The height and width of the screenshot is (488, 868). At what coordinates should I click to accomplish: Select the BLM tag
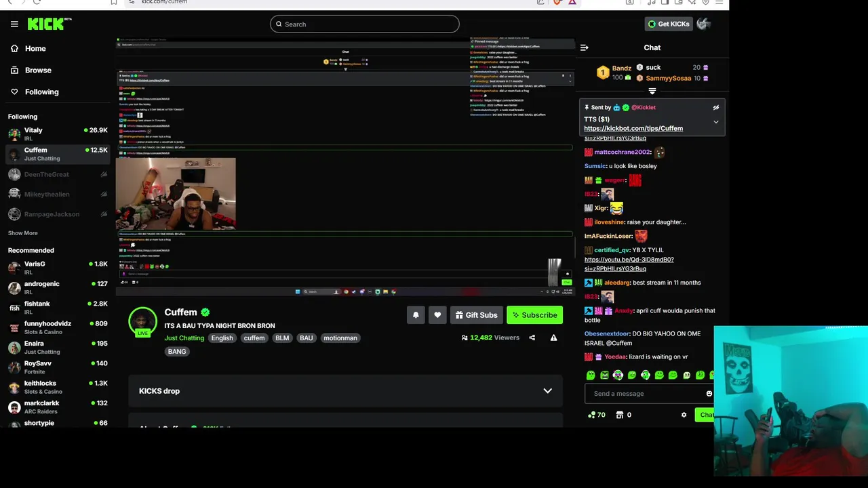(x=282, y=338)
